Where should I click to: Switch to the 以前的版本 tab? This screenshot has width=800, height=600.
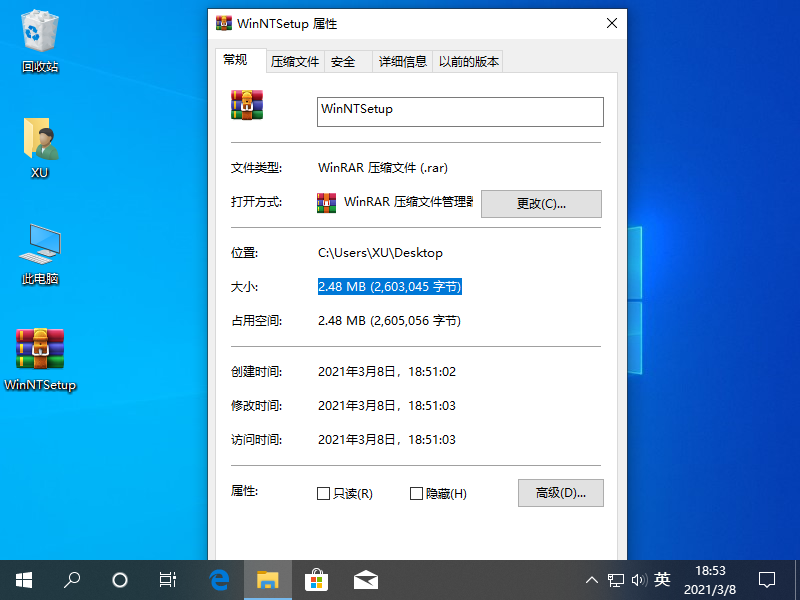tap(468, 62)
